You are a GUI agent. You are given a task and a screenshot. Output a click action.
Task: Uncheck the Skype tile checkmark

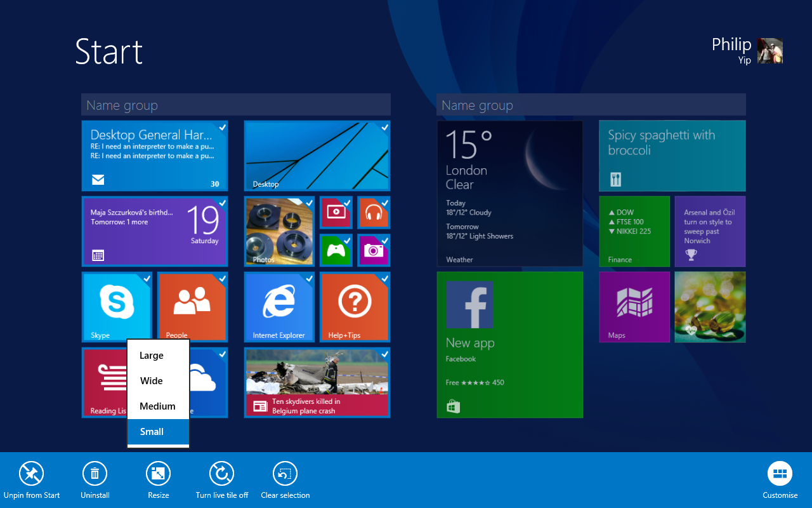click(147, 278)
